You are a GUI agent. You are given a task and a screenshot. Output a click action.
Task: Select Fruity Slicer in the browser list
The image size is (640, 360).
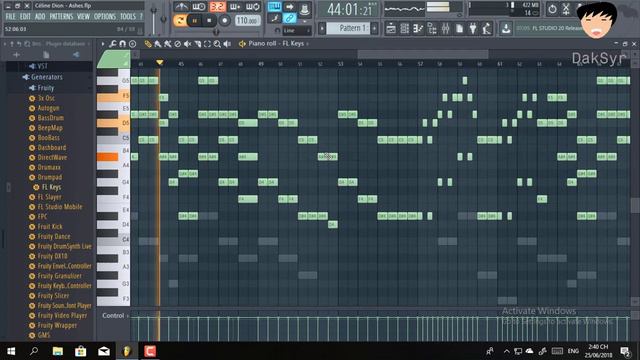pyautogui.click(x=53, y=296)
